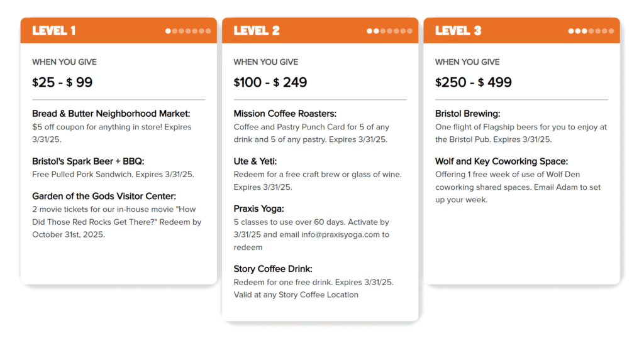Open the Story Coffee Drink reward

point(273,269)
